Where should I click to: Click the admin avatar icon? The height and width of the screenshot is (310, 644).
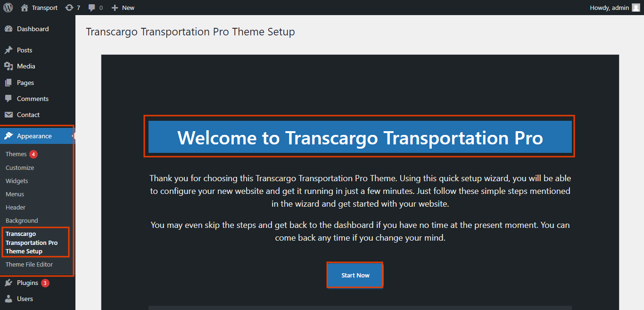(x=636, y=8)
